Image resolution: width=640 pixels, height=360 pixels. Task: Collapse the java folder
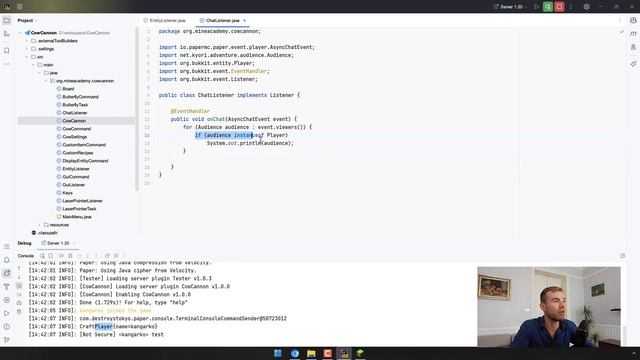[40, 73]
